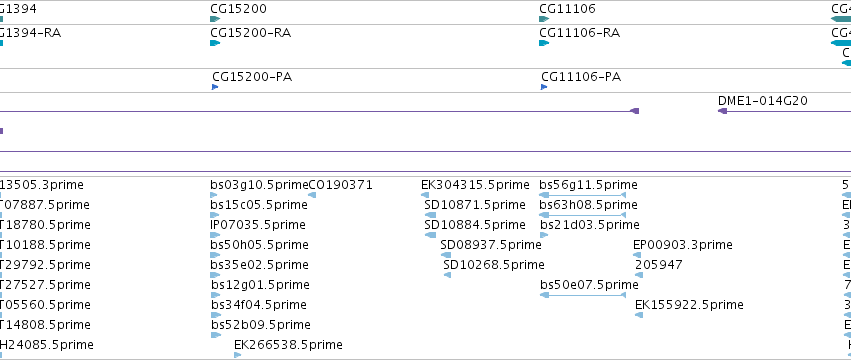Screen dimensions: 851x360
Task: Select the CG11106 gene arrow glyph
Action: 544,19
